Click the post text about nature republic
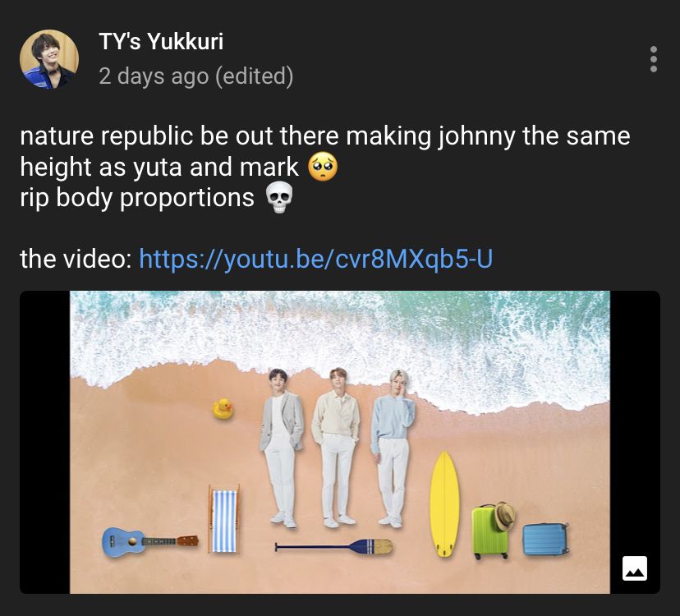680x616 pixels. tap(325, 167)
